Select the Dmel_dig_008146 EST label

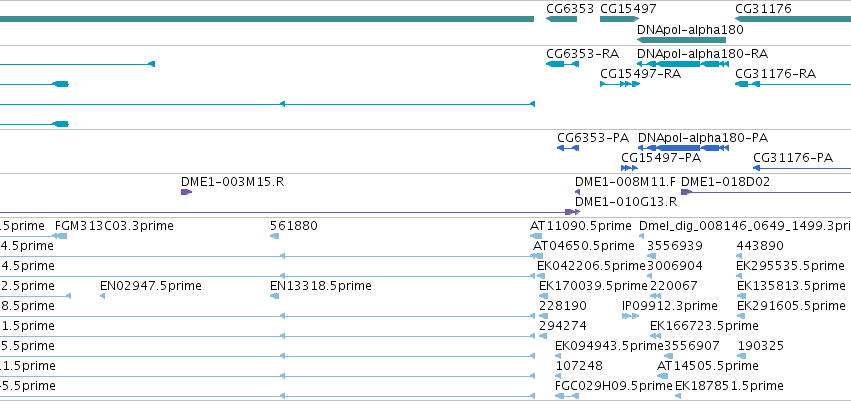tap(745, 226)
